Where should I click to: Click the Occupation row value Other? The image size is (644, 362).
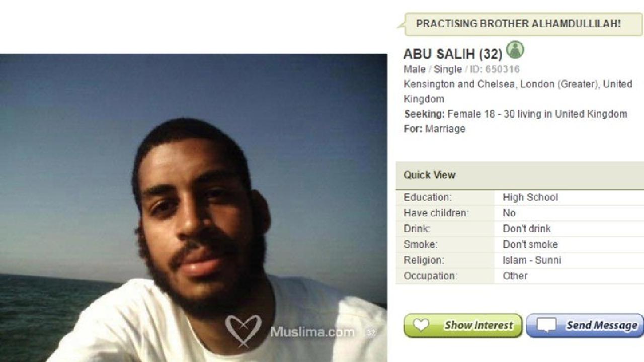coord(515,276)
